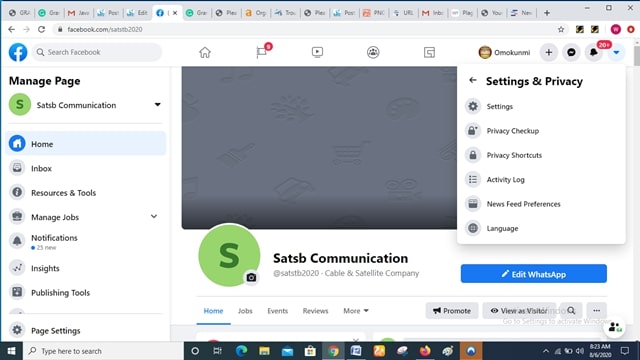
Task: Collapse the account dropdown arrow menu
Action: click(x=616, y=52)
